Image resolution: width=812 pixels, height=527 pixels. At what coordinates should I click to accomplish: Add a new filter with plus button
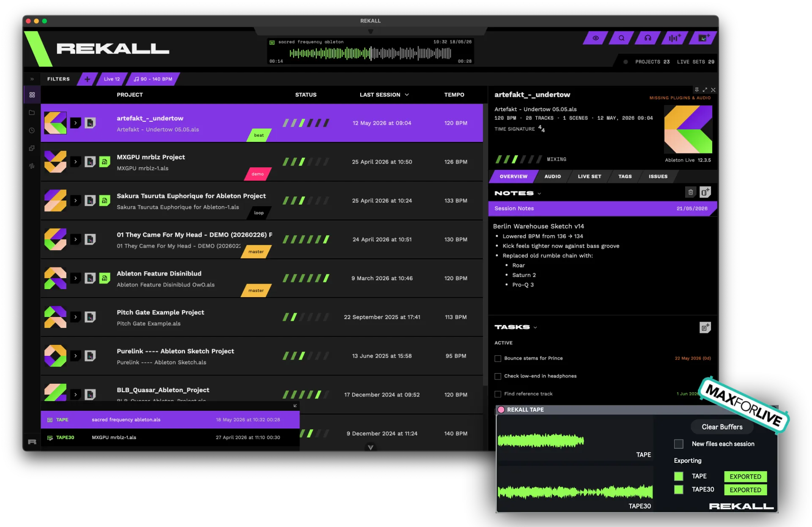[x=87, y=79]
